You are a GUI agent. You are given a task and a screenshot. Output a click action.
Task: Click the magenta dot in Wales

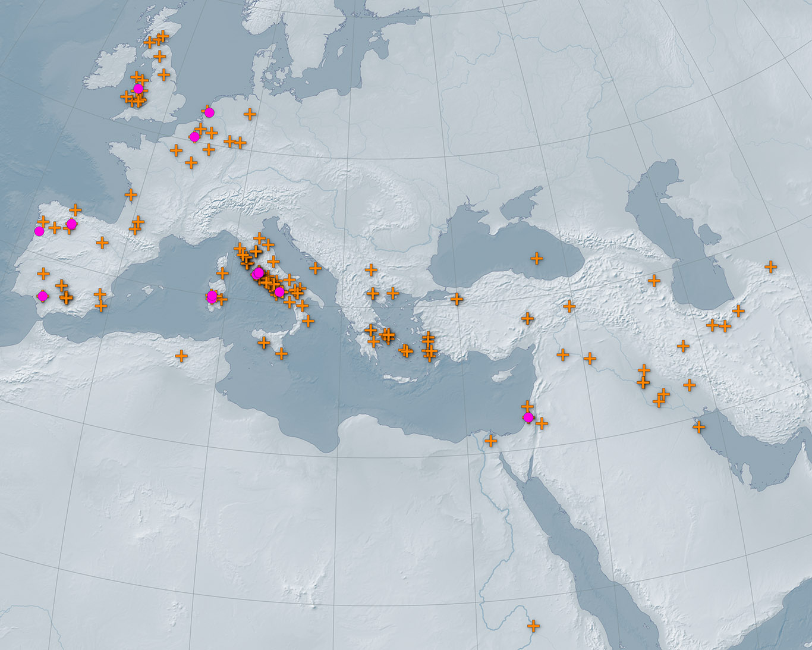[139, 89]
